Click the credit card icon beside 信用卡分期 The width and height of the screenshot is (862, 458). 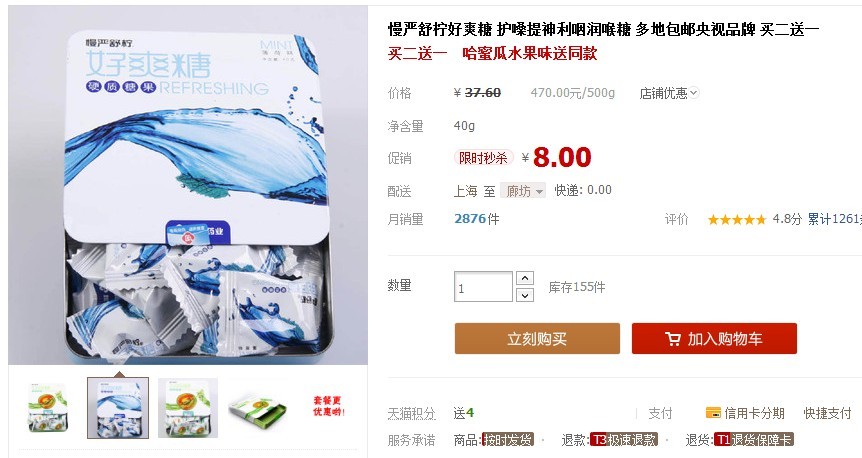(713, 412)
